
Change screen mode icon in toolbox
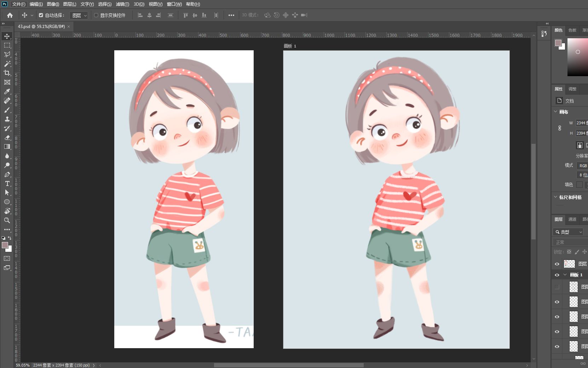tap(7, 268)
